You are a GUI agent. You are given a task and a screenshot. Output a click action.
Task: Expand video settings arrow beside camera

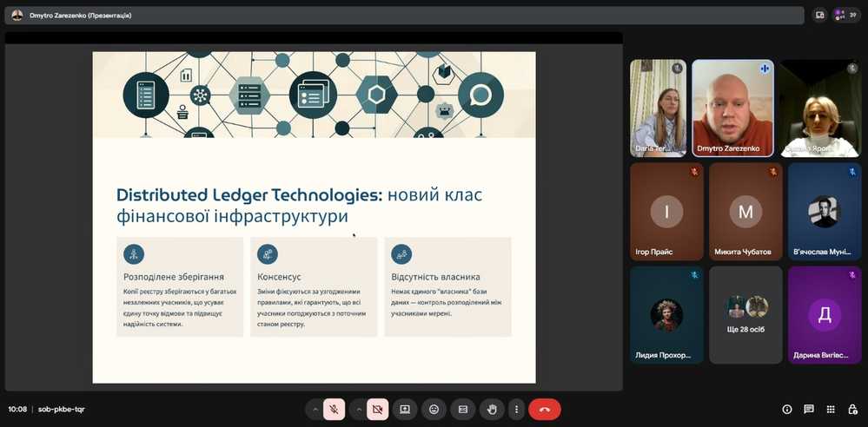358,409
